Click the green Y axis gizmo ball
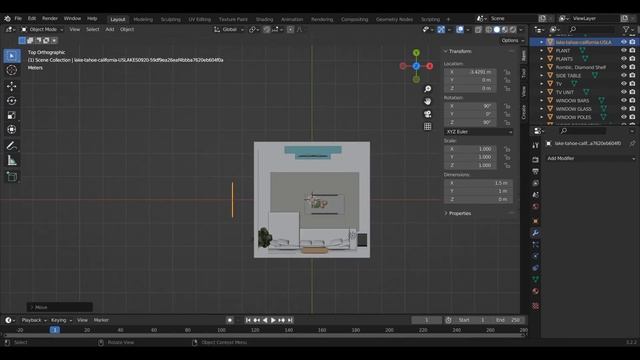This screenshot has height=360, width=640. click(416, 53)
